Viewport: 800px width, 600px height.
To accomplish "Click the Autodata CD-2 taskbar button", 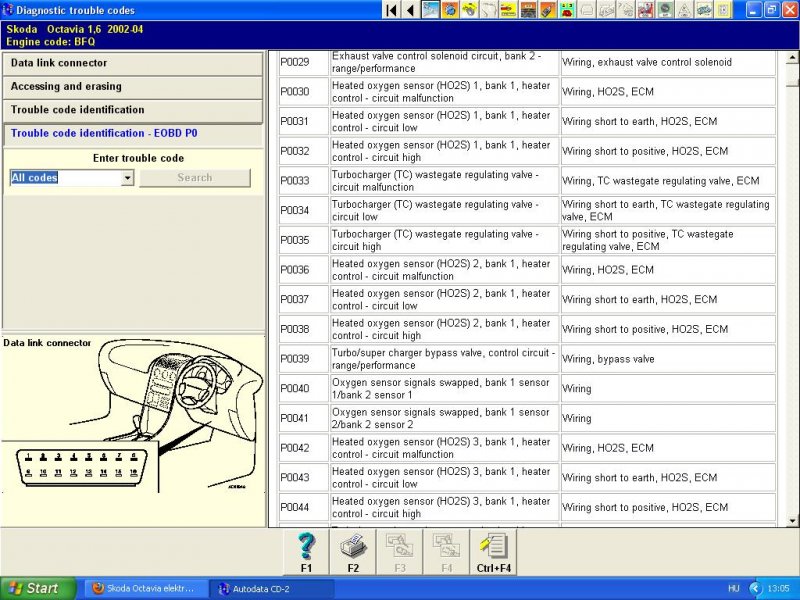I will [x=274, y=588].
